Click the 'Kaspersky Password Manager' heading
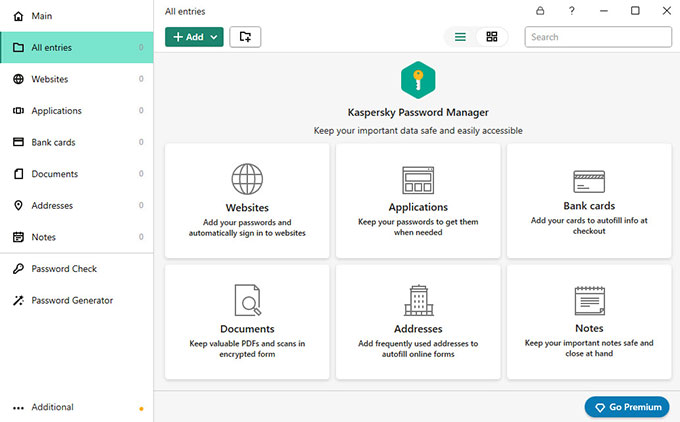 tap(418, 112)
